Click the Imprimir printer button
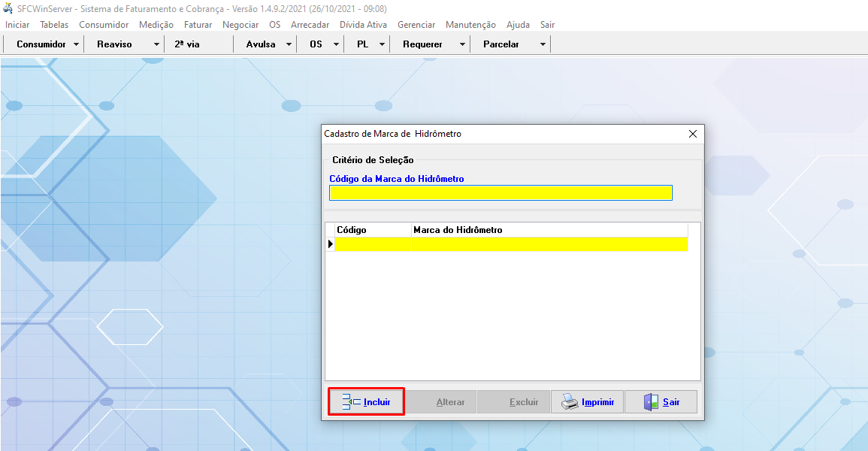This screenshot has height=451, width=868. (588, 402)
